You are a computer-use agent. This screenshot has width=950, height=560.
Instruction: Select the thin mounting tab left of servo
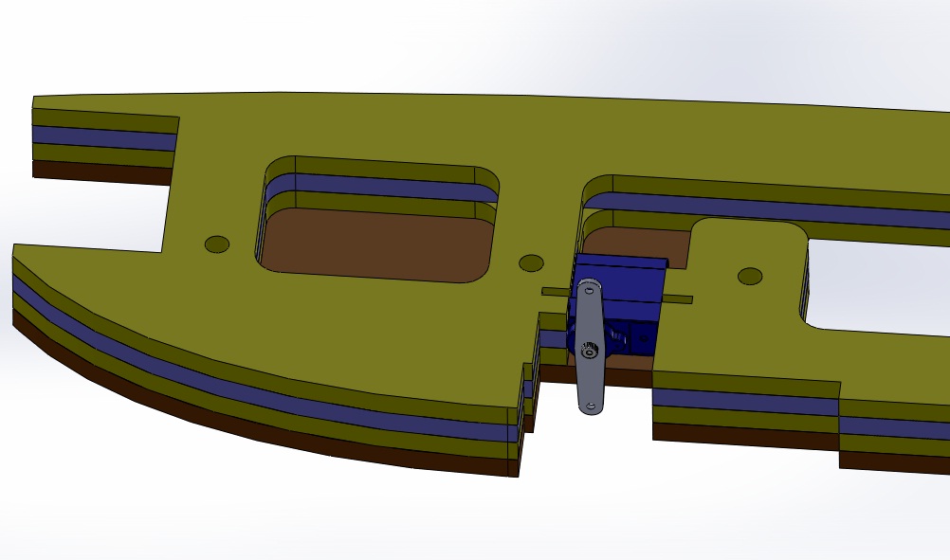click(x=554, y=292)
